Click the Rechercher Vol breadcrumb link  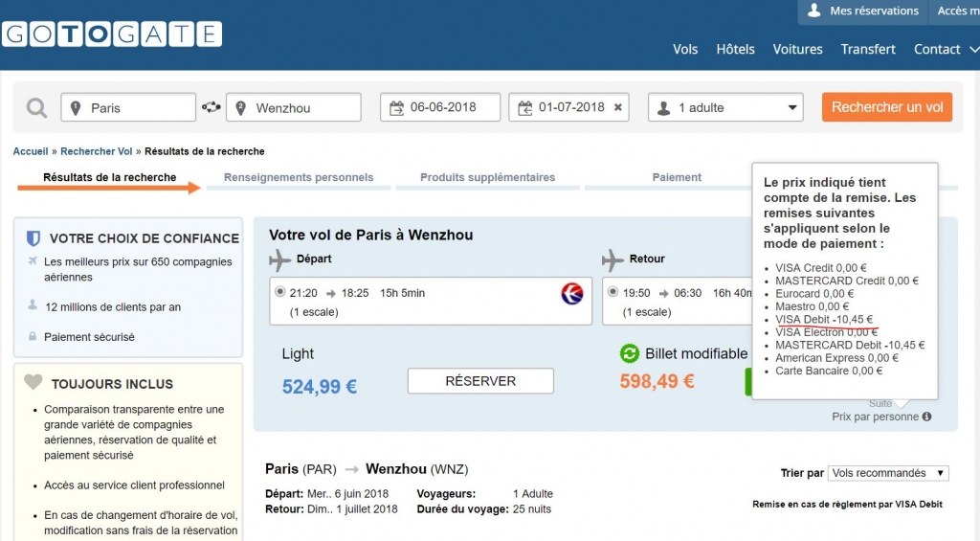click(x=97, y=151)
